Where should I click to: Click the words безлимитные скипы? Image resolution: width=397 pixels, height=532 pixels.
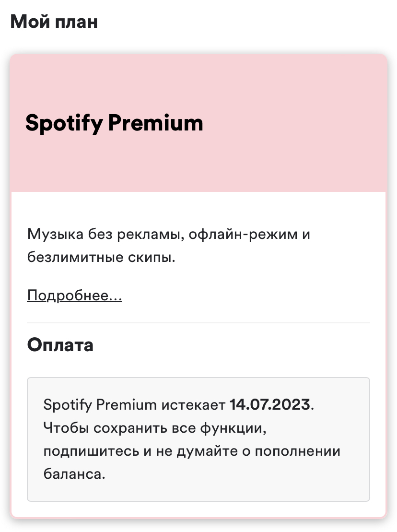click(x=101, y=257)
